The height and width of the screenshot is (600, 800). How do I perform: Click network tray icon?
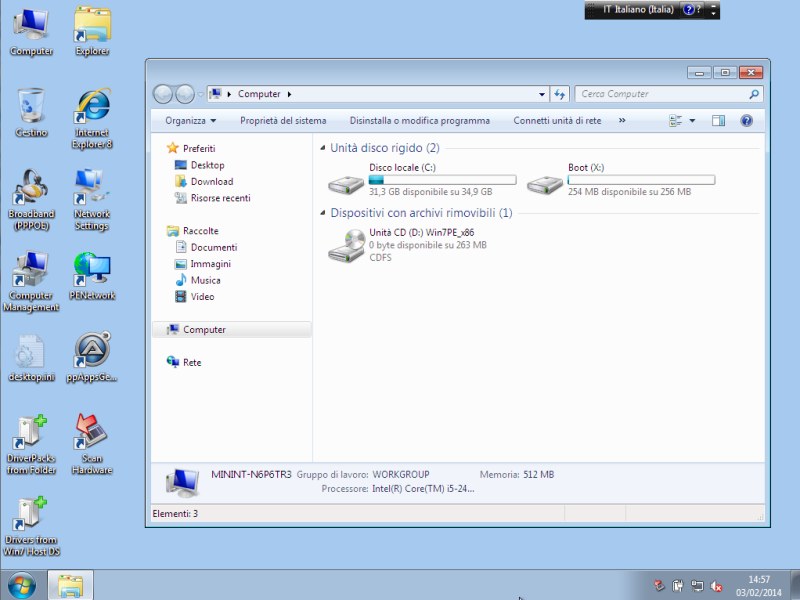coord(697,586)
